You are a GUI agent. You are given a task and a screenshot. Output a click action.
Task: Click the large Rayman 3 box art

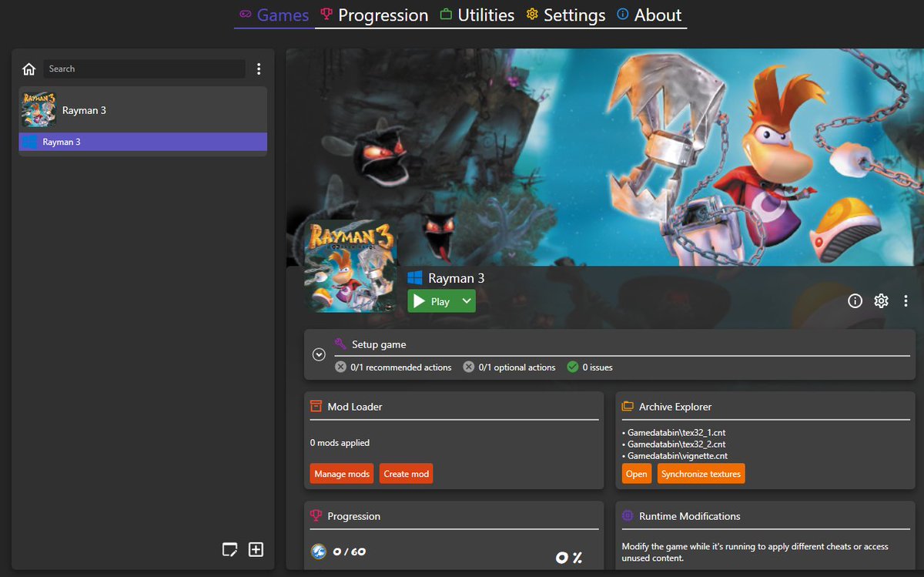[351, 266]
